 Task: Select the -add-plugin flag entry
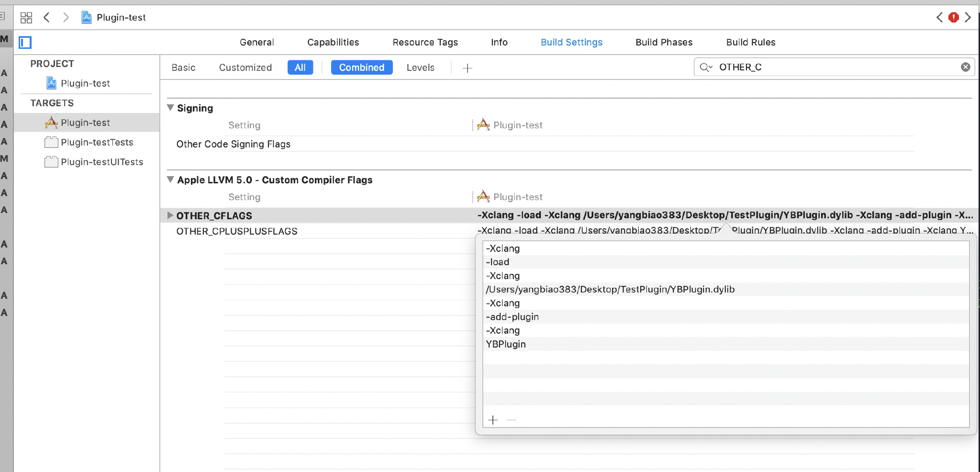[512, 317]
